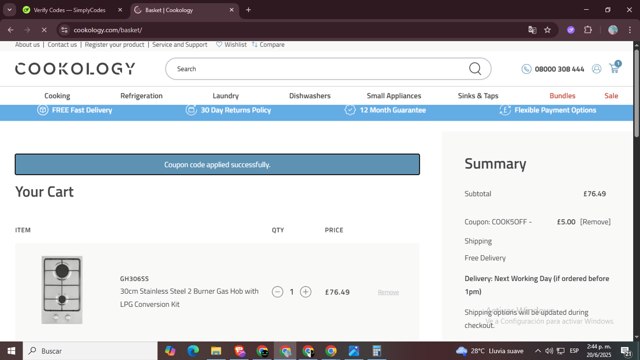Open the translate page icon

pyautogui.click(x=532, y=30)
